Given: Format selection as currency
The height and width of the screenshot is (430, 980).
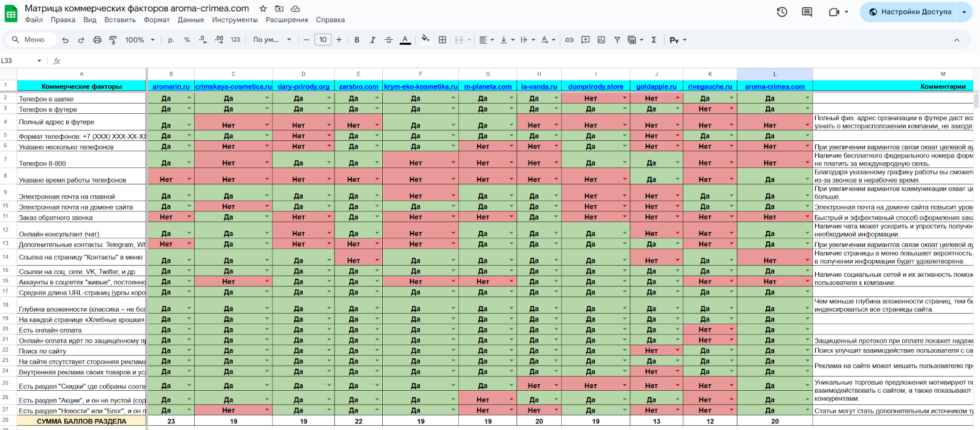Looking at the screenshot, I should coord(171,40).
